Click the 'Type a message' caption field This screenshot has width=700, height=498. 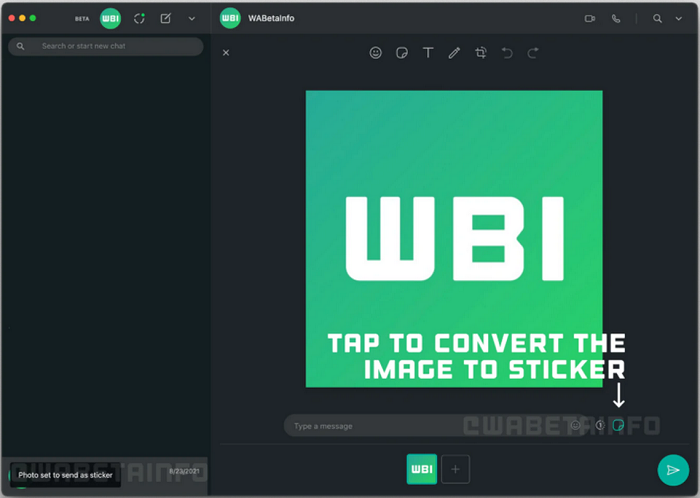(x=420, y=426)
